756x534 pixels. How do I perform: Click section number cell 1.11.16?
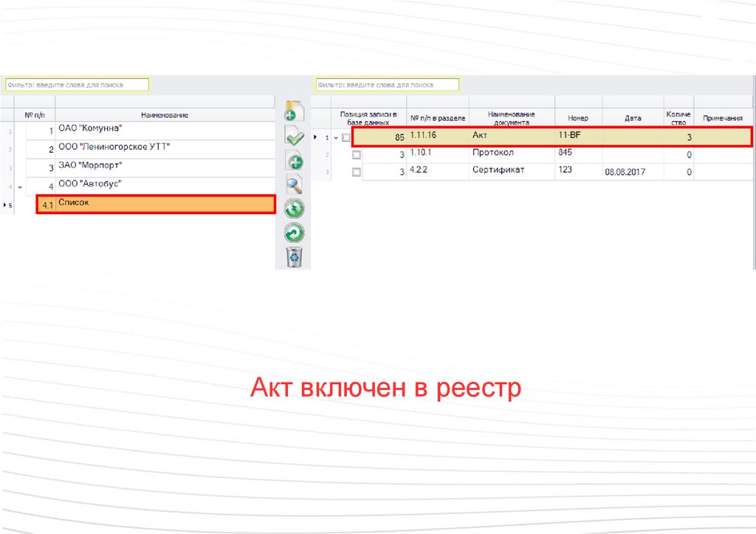click(x=438, y=137)
